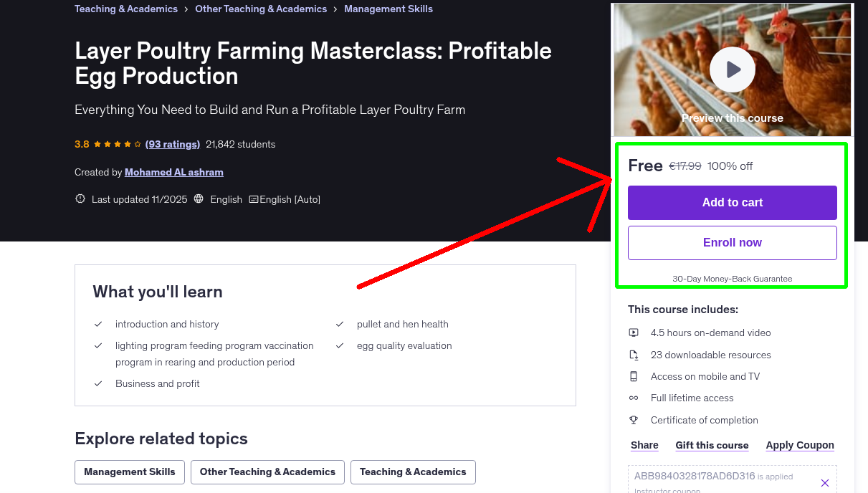This screenshot has height=493, width=868.
Task: Open the Teaching & Academics breadcrumb
Action: pyautogui.click(x=126, y=9)
